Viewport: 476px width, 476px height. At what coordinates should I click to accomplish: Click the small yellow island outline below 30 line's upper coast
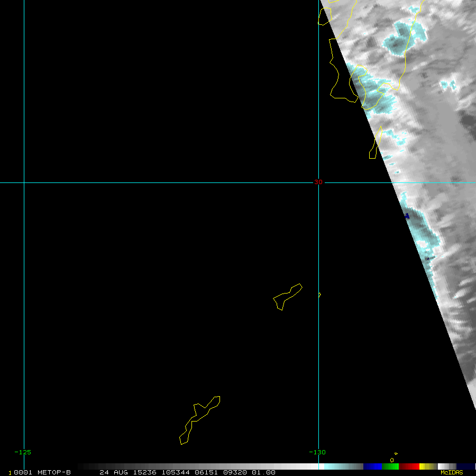point(376,144)
